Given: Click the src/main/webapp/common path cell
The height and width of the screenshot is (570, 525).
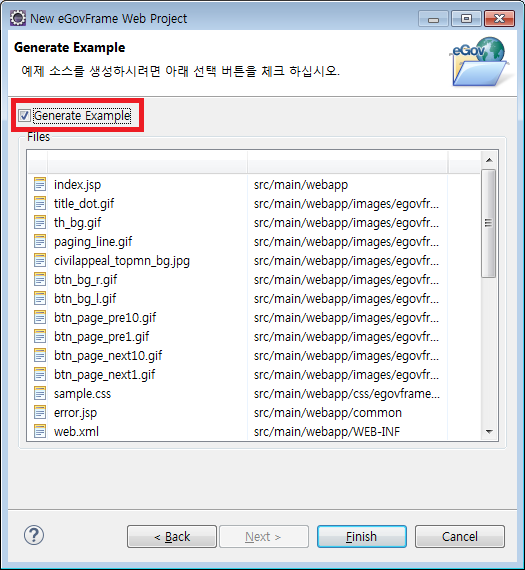Looking at the screenshot, I should (328, 413).
